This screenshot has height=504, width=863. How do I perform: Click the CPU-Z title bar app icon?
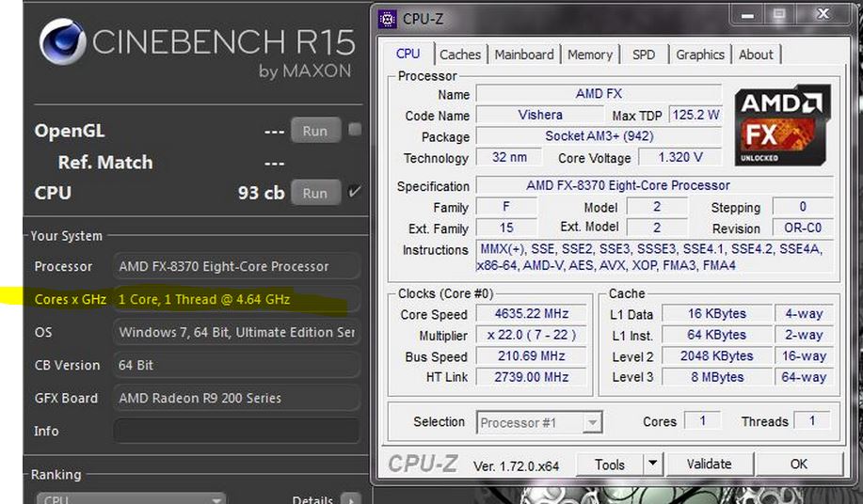point(388,19)
